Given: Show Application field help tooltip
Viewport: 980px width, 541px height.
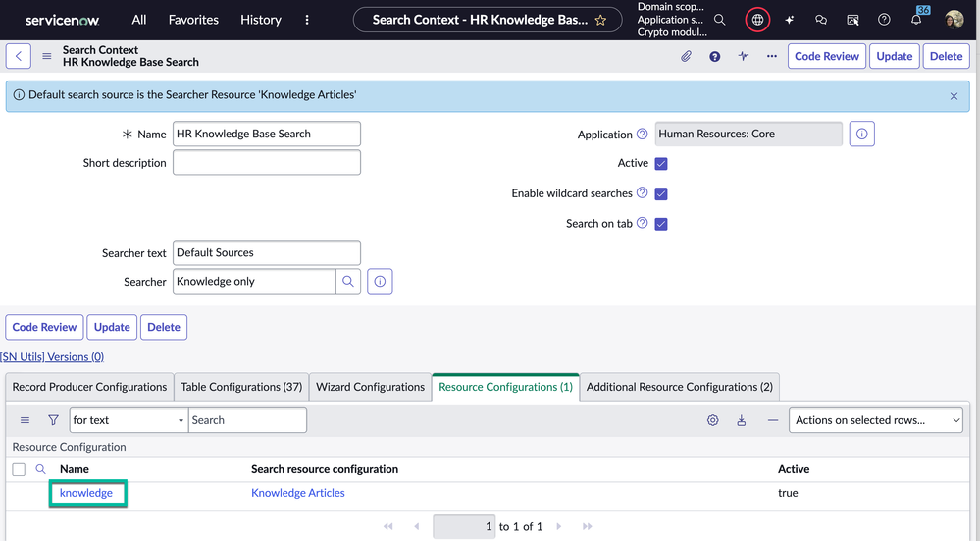Looking at the screenshot, I should point(642,134).
